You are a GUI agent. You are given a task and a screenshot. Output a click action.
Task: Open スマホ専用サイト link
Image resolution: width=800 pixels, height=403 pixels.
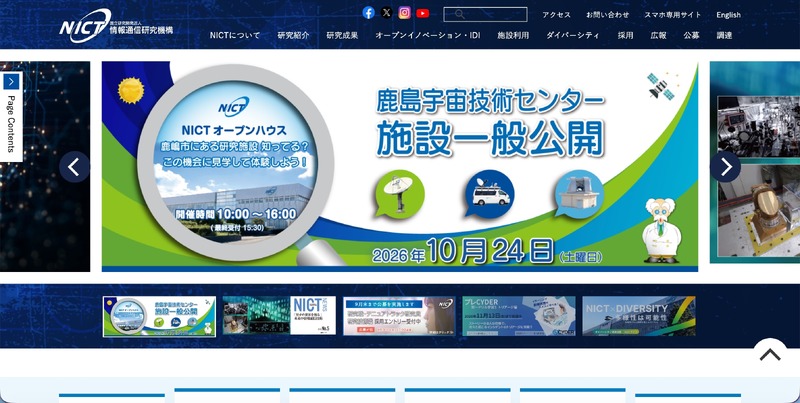point(672,15)
